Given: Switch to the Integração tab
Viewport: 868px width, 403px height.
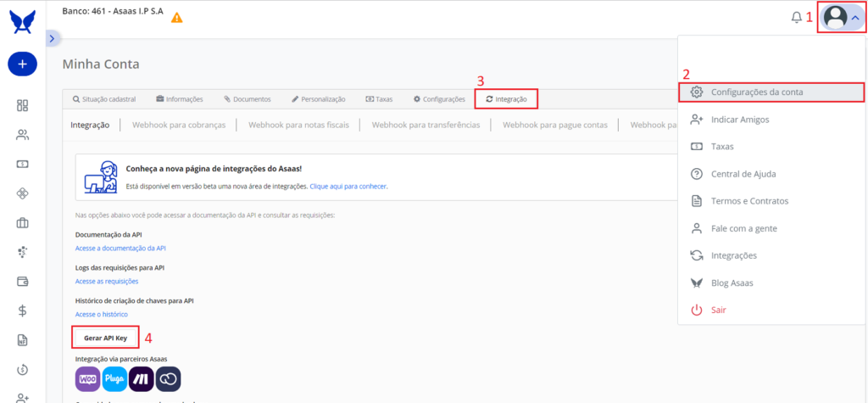Looking at the screenshot, I should [x=506, y=99].
